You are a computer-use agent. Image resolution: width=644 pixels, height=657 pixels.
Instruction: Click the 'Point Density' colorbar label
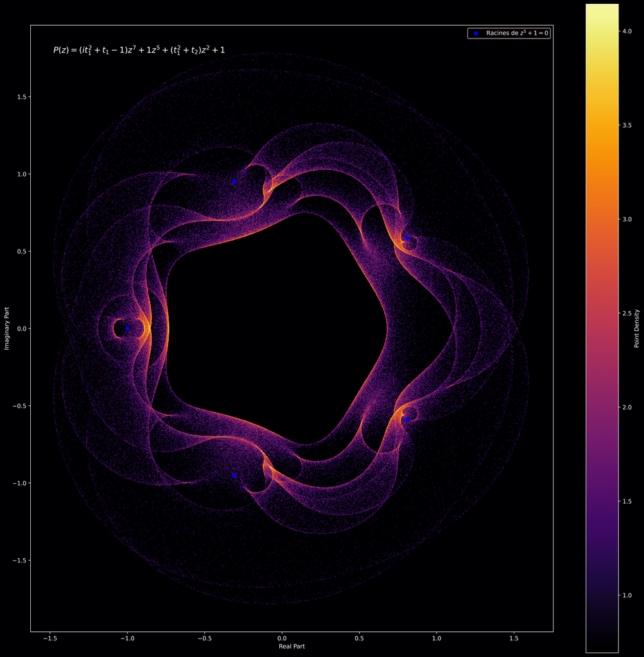pos(636,328)
